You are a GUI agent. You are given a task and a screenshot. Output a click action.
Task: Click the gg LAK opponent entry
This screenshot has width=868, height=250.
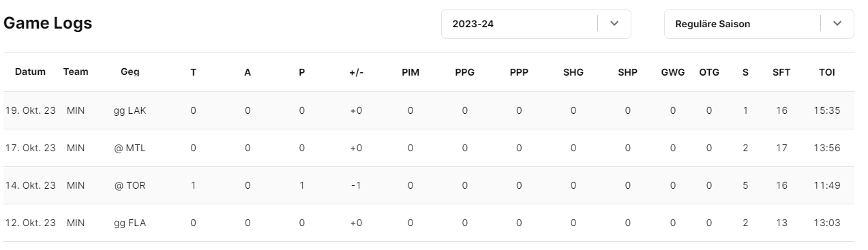click(x=130, y=110)
